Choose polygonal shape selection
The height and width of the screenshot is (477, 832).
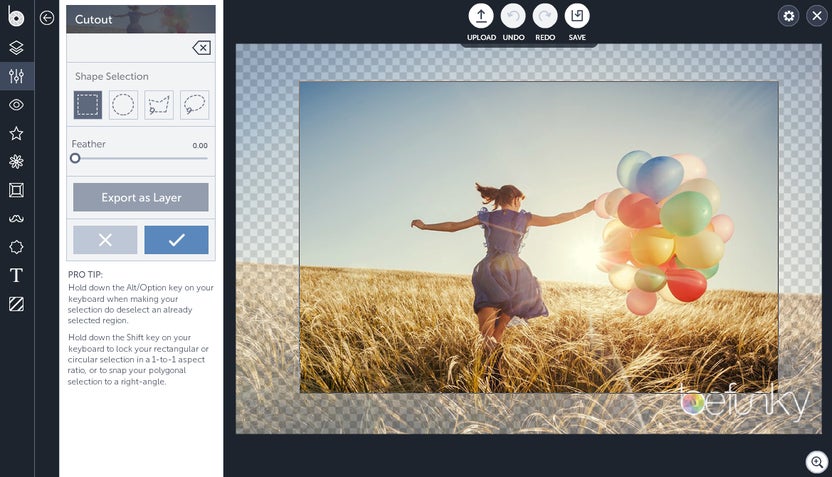click(x=159, y=105)
